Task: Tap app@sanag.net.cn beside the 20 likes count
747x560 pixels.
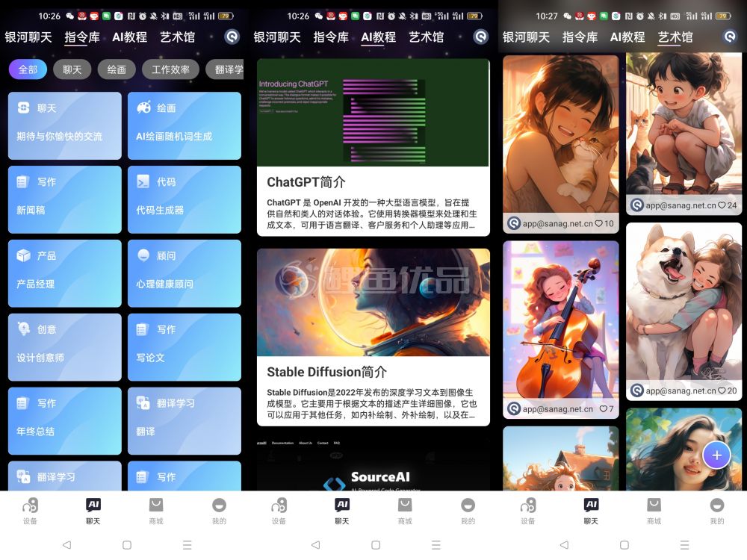Action: pos(681,391)
